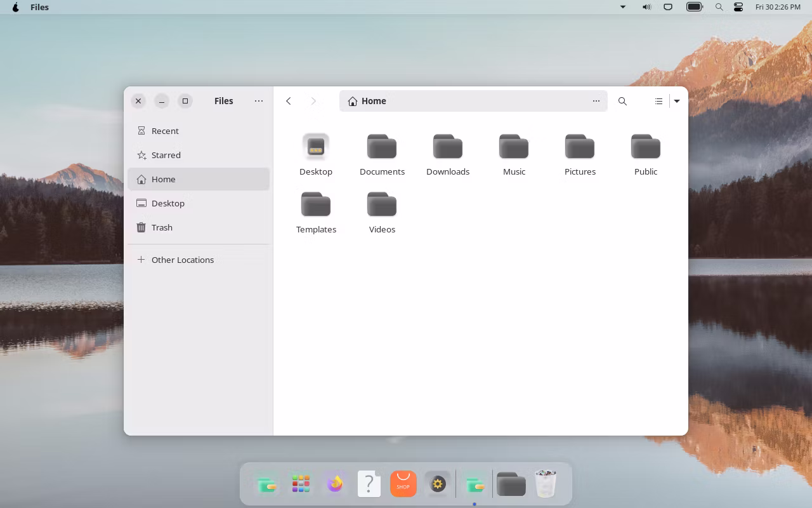Open Starred in the sidebar

166,155
